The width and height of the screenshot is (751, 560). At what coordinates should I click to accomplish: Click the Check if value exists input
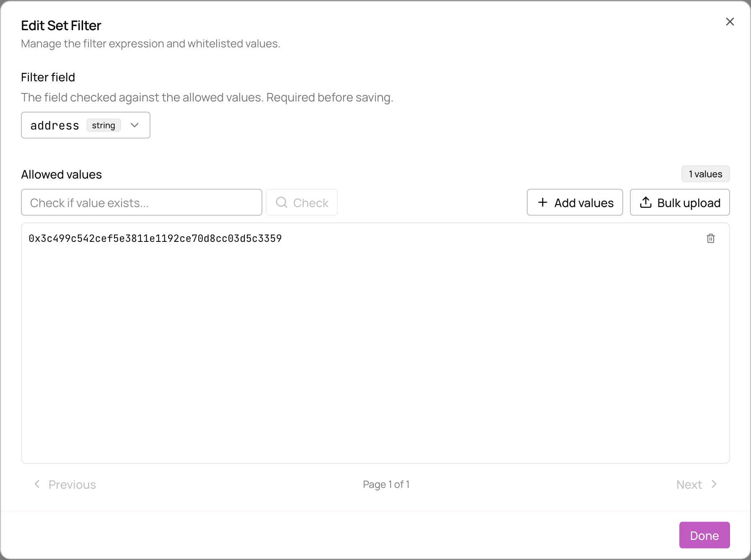(142, 202)
